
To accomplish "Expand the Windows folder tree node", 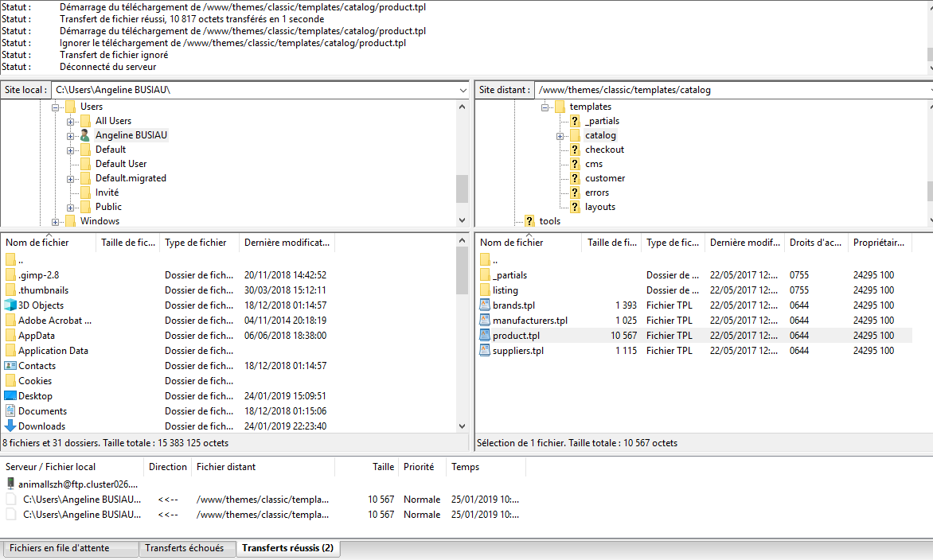I will 56,223.
